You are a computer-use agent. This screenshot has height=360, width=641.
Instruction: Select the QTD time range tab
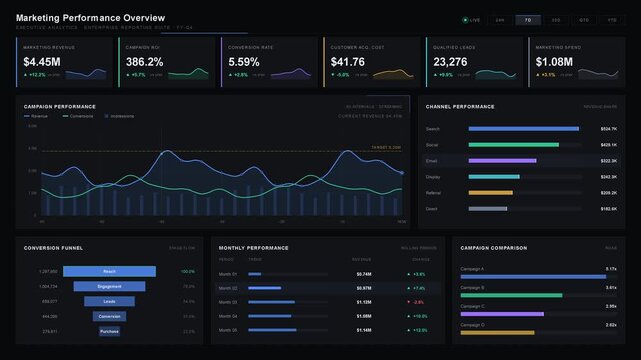(584, 20)
